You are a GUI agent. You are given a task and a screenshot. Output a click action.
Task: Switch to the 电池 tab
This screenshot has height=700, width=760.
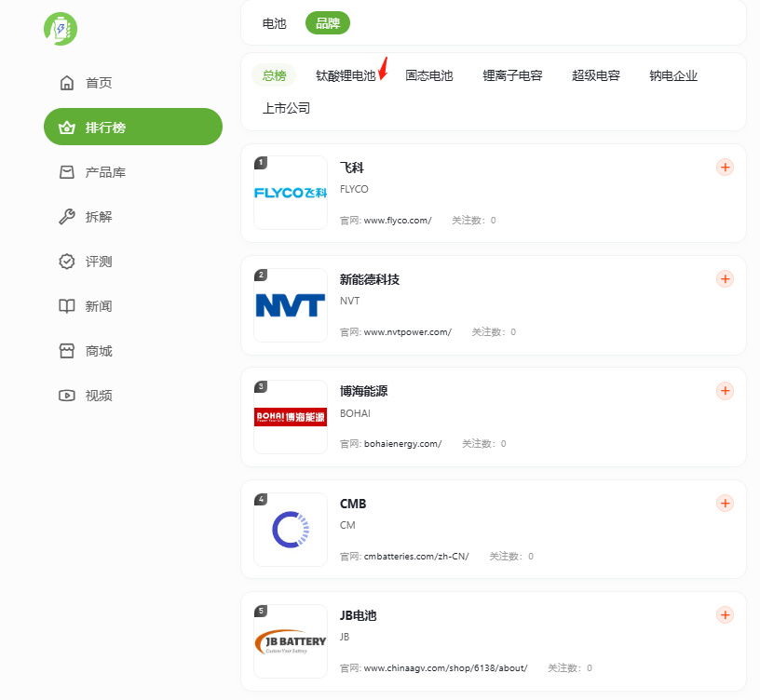click(275, 23)
